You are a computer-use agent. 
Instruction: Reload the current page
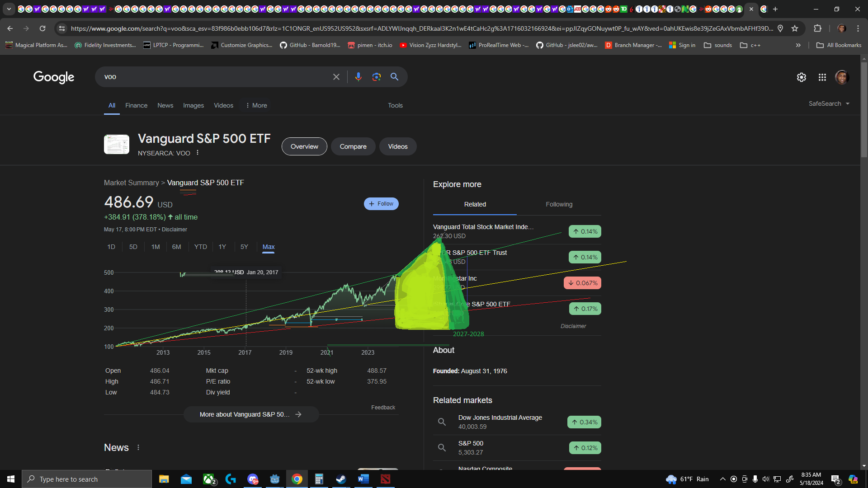(x=42, y=28)
